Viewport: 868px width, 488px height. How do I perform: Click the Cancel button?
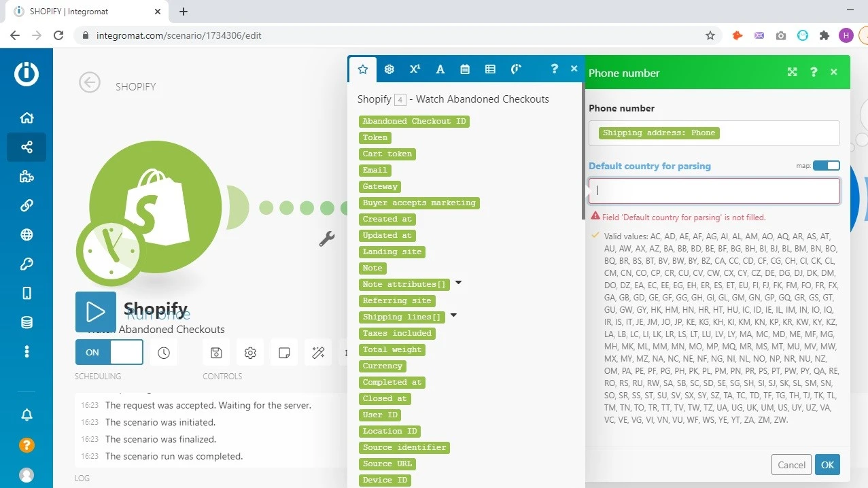click(791, 465)
